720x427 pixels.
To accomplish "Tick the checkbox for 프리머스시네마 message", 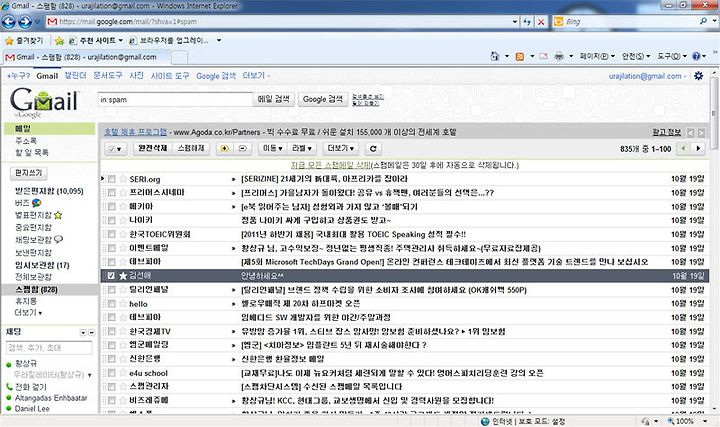I will [x=111, y=193].
